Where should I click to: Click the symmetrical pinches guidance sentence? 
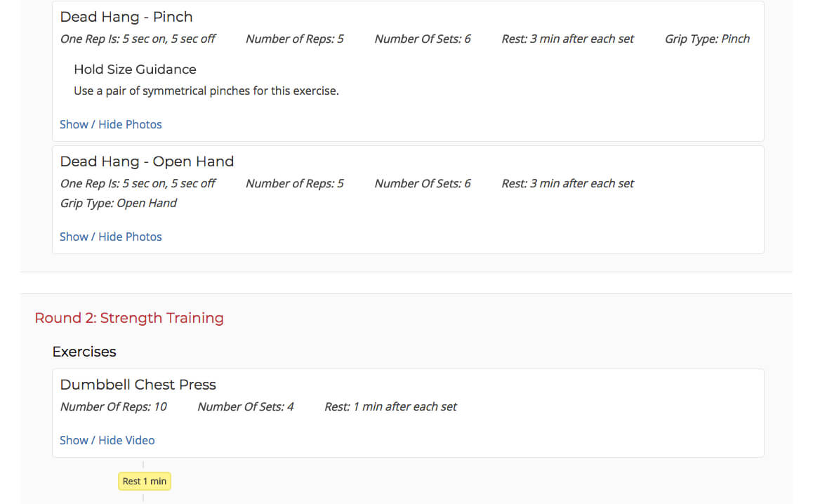click(206, 91)
